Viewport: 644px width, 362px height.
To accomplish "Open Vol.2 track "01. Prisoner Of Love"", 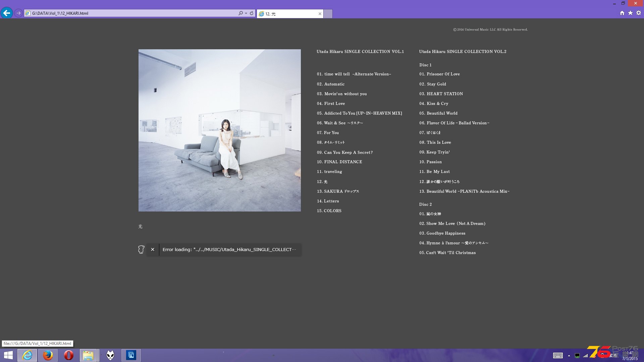I will 439,74.
